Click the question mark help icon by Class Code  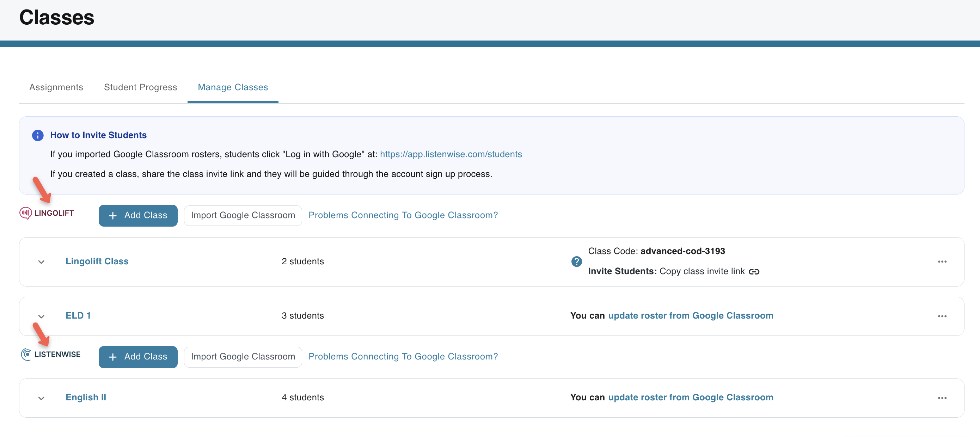[x=576, y=261]
